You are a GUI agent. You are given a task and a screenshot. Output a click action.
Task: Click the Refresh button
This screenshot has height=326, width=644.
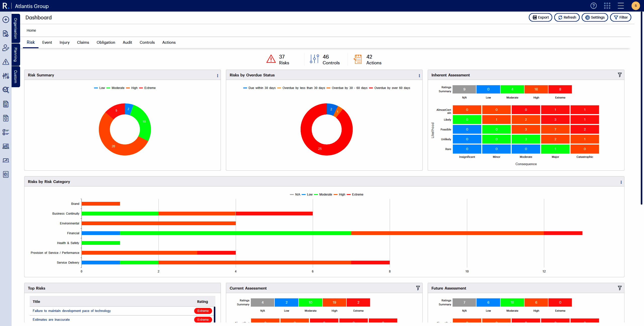pyautogui.click(x=567, y=17)
